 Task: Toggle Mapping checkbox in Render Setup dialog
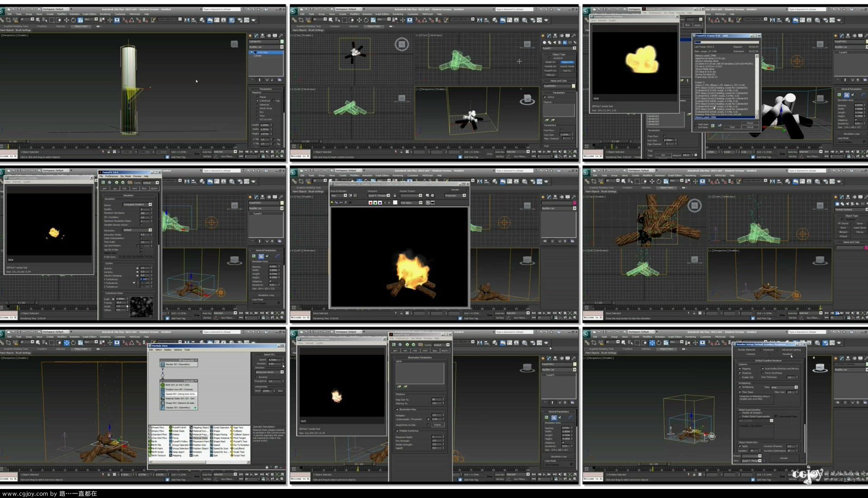point(740,369)
